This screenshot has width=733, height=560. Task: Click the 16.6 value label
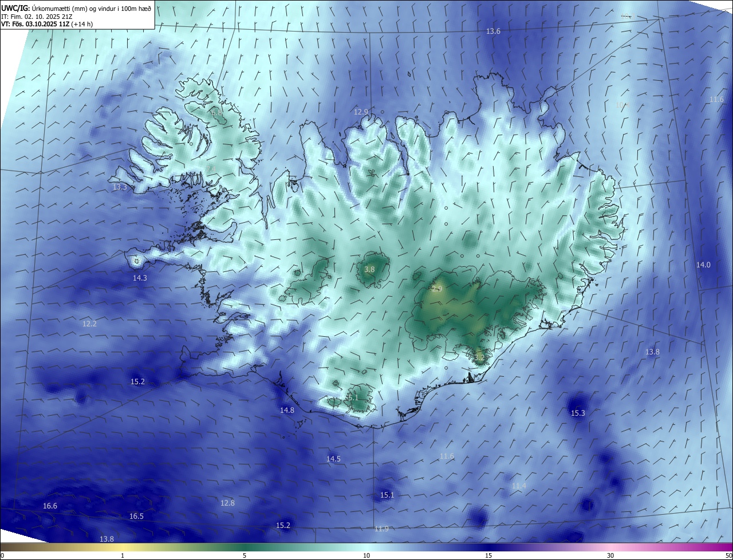point(50,506)
